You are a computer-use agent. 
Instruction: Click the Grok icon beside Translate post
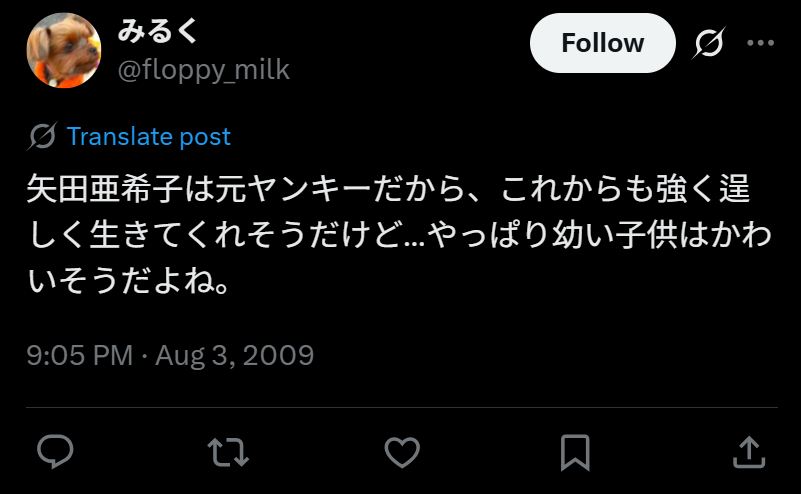pos(42,136)
